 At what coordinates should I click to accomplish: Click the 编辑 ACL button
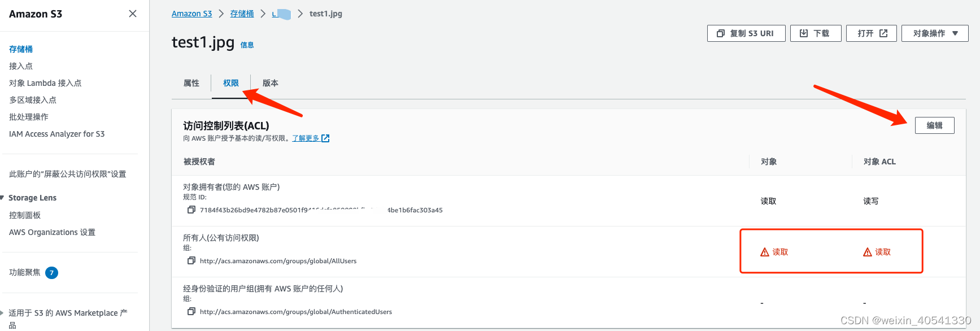934,125
